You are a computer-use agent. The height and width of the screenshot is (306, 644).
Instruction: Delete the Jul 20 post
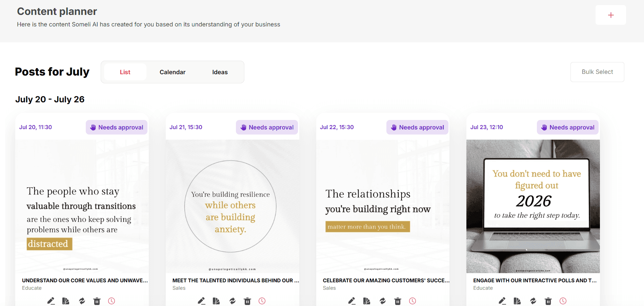[97, 301]
